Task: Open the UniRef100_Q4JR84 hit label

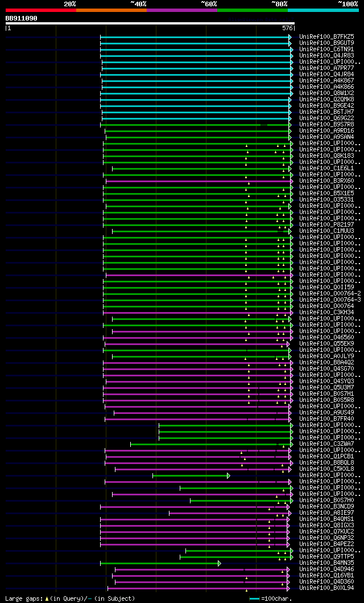Action: tap(327, 75)
